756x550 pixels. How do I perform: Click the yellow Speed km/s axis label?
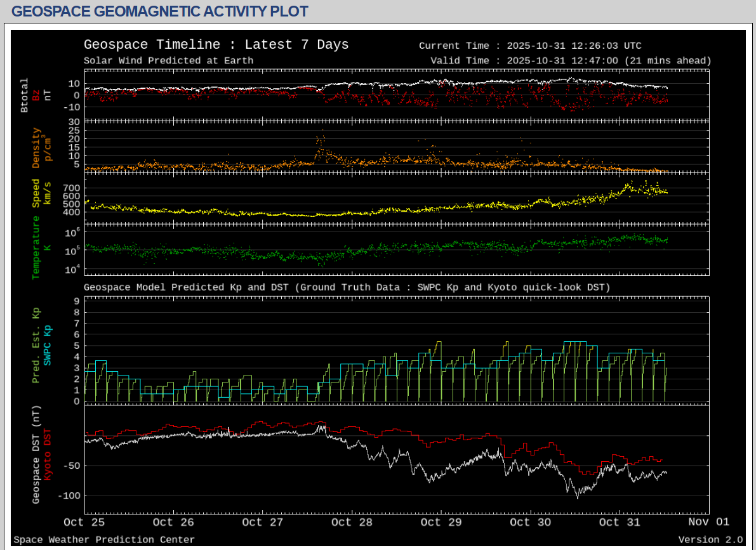36,193
